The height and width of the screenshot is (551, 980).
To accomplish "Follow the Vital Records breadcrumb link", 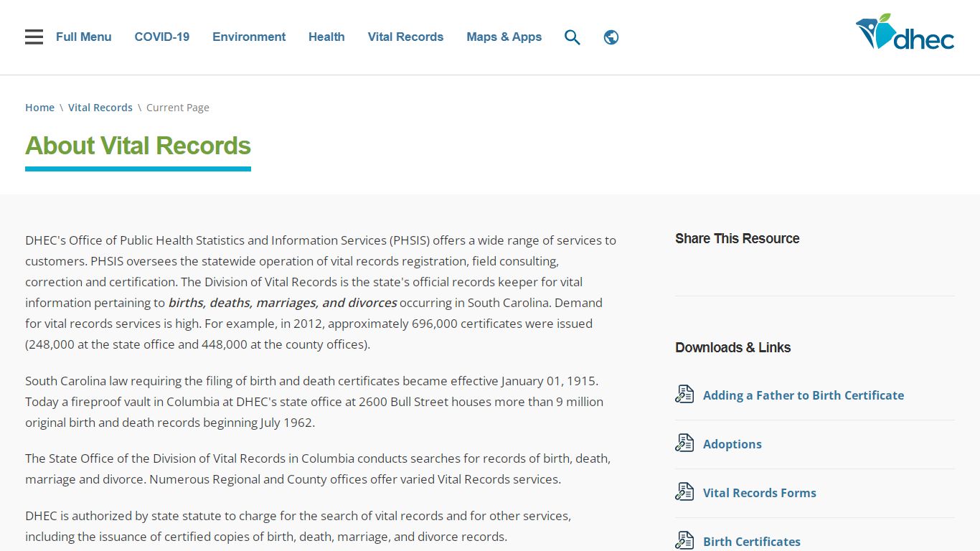I will click(100, 108).
